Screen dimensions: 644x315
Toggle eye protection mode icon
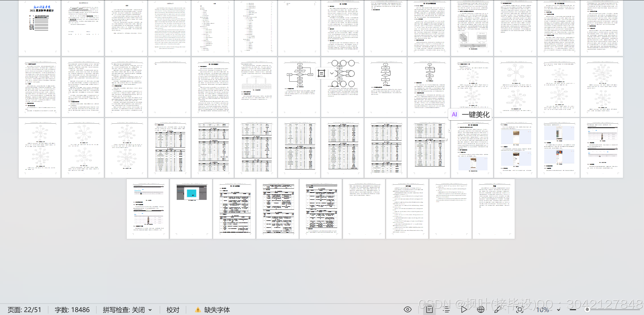point(407,309)
